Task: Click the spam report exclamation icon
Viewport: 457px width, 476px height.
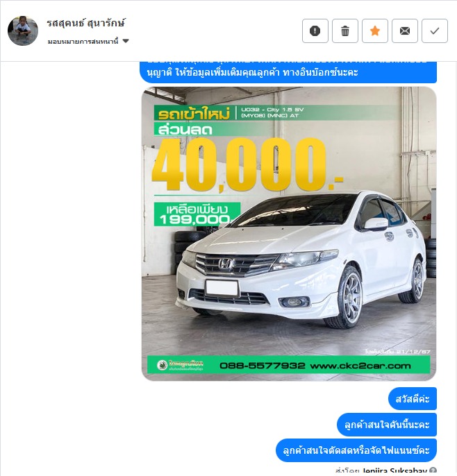Action: click(315, 31)
